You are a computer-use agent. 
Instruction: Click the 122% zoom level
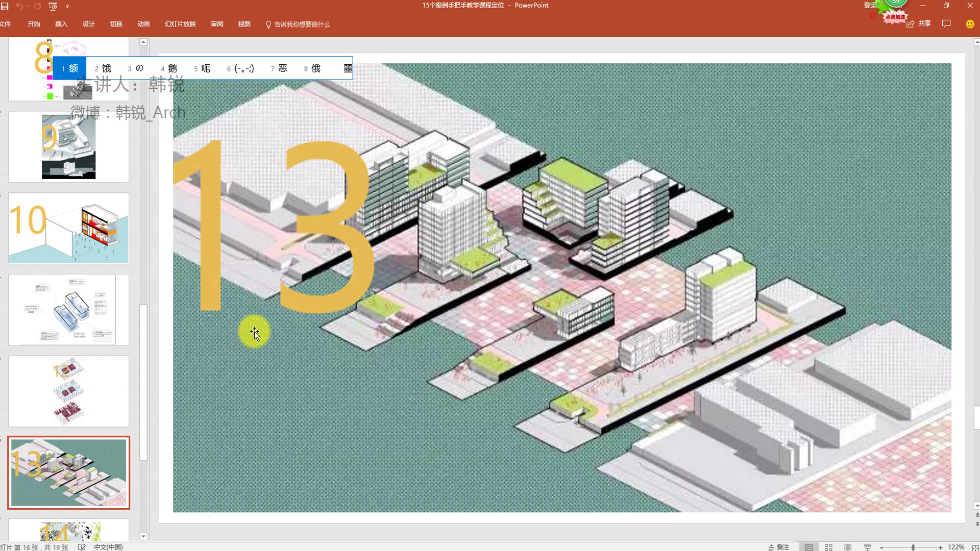tap(955, 547)
